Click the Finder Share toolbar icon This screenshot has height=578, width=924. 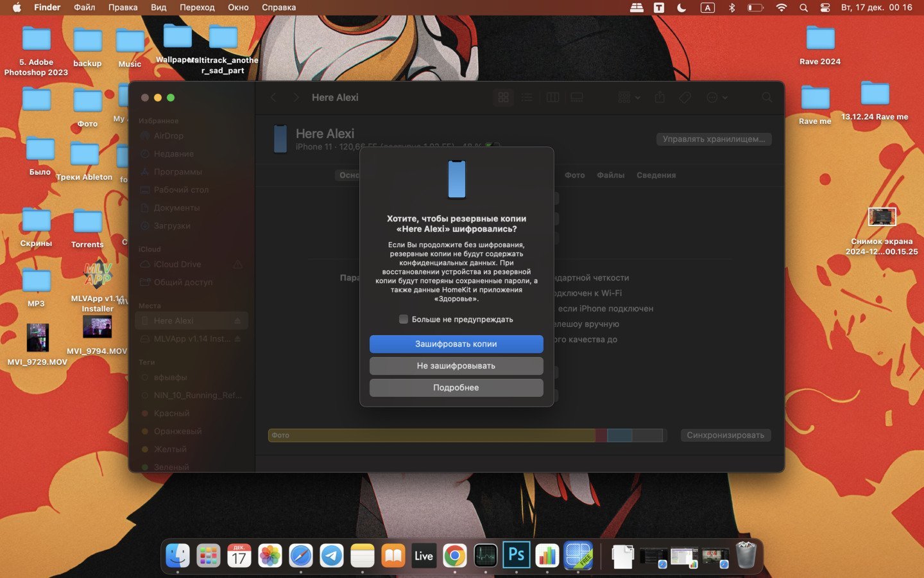(x=660, y=98)
